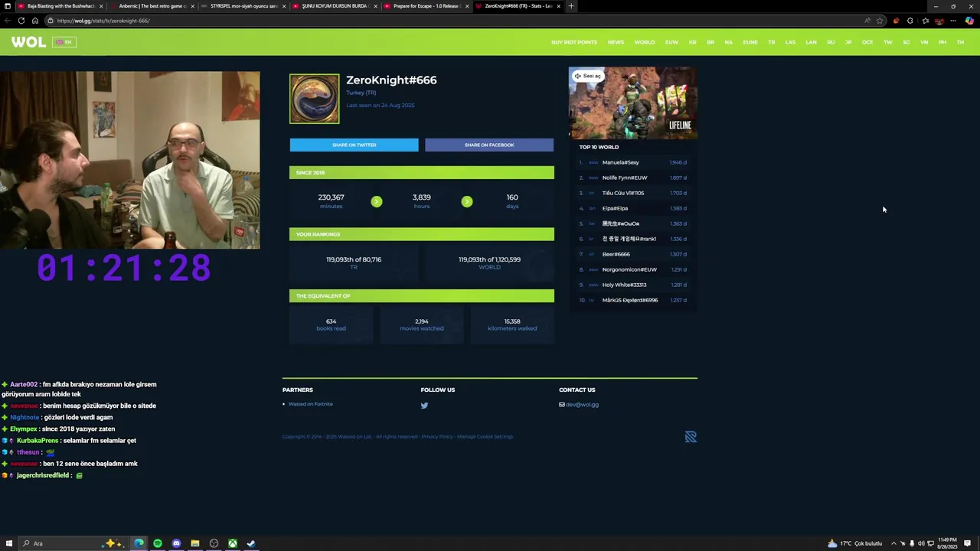This screenshot has height=551, width=980.
Task: Open Steam from the taskbar
Action: coord(250,543)
